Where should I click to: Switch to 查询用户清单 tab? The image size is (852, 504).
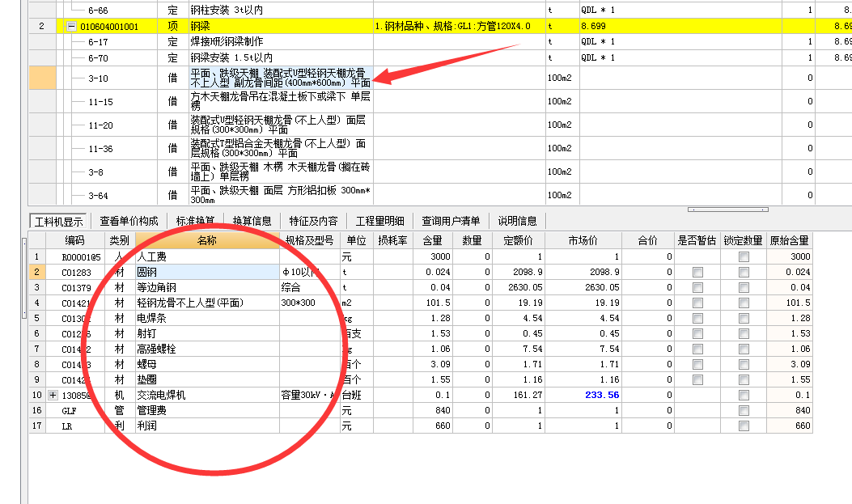[x=451, y=221]
